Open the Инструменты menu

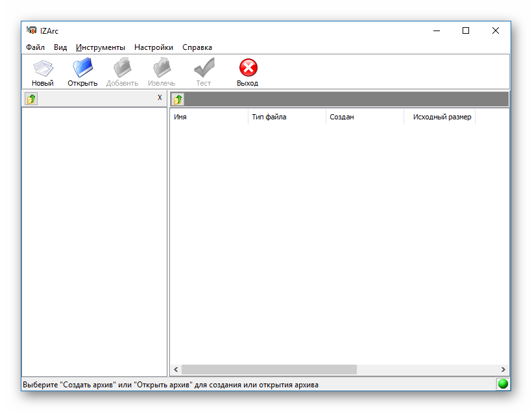pos(101,47)
